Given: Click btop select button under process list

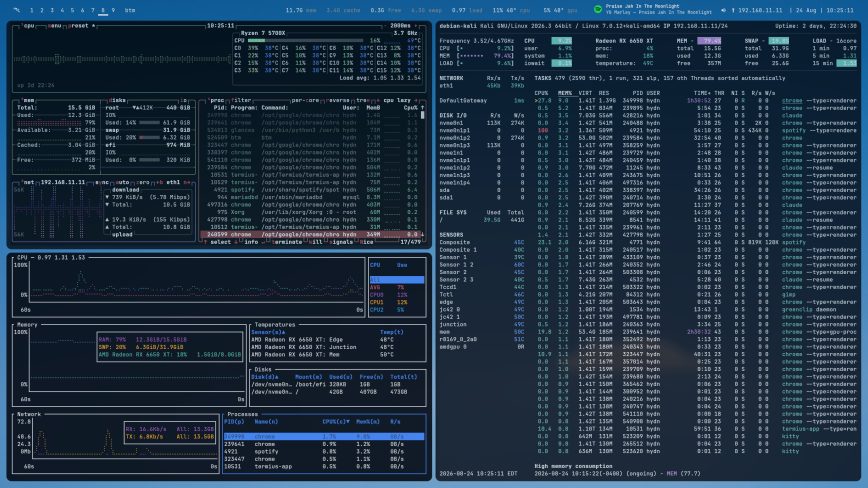Looking at the screenshot, I should click(220, 242).
